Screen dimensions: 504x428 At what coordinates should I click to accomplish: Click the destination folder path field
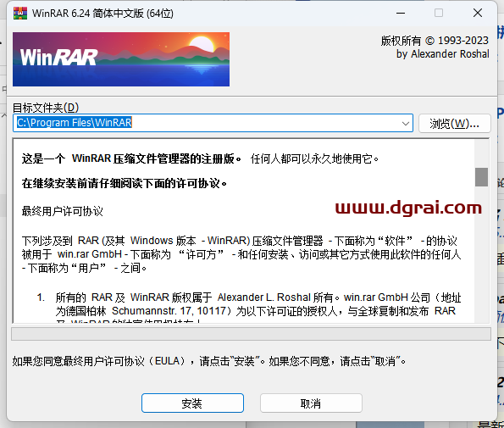(x=213, y=123)
